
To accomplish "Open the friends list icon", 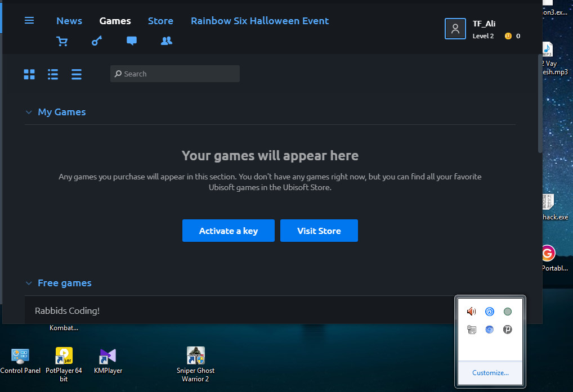I will [x=166, y=40].
